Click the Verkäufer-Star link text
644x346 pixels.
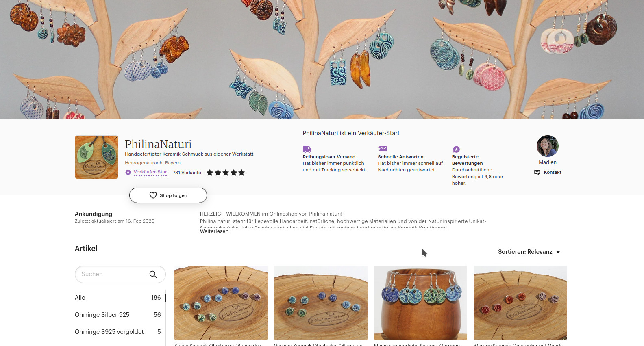(x=150, y=172)
